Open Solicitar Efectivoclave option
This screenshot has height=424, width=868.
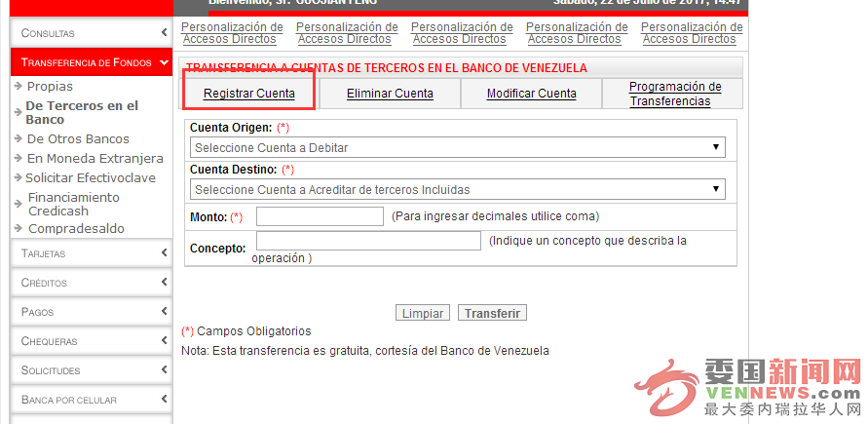click(91, 177)
